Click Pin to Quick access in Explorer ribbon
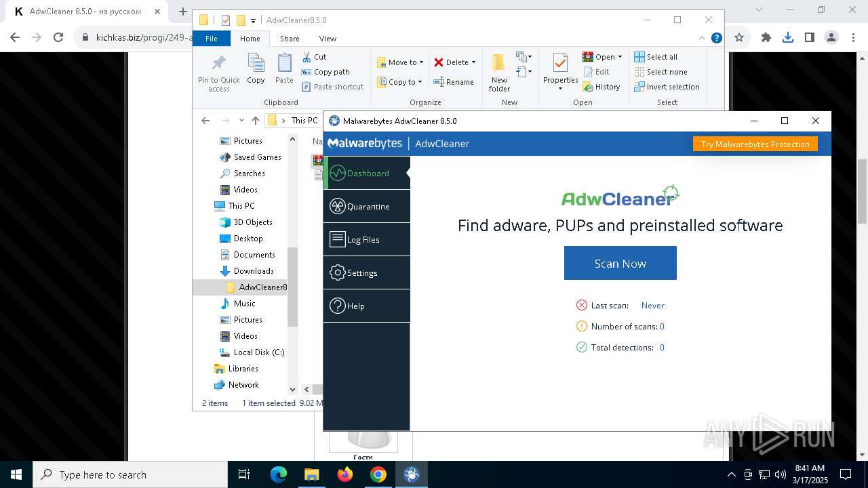The height and width of the screenshot is (488, 868). point(218,73)
